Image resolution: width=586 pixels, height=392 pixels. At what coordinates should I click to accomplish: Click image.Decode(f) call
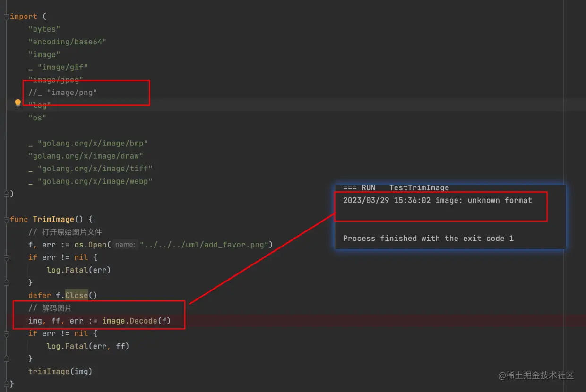click(x=137, y=321)
